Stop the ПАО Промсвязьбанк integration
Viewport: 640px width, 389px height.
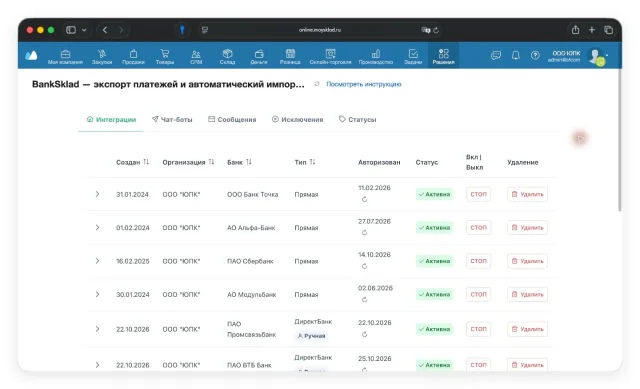click(478, 329)
